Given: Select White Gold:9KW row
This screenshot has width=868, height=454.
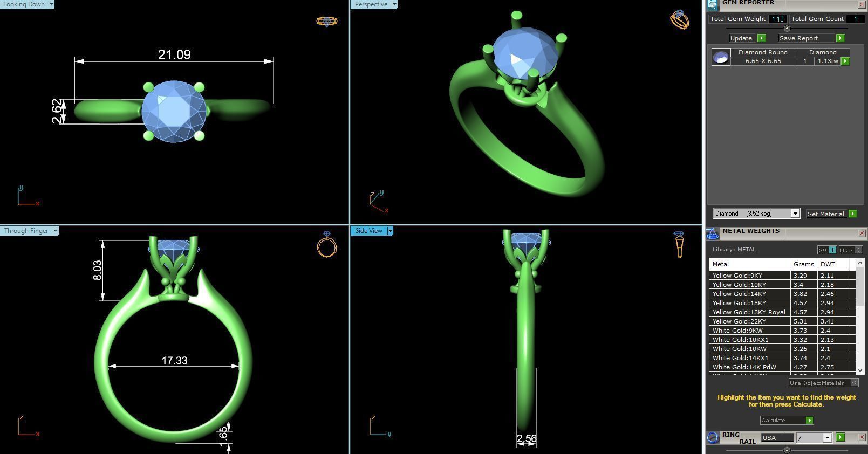Looking at the screenshot, I should (x=782, y=331).
